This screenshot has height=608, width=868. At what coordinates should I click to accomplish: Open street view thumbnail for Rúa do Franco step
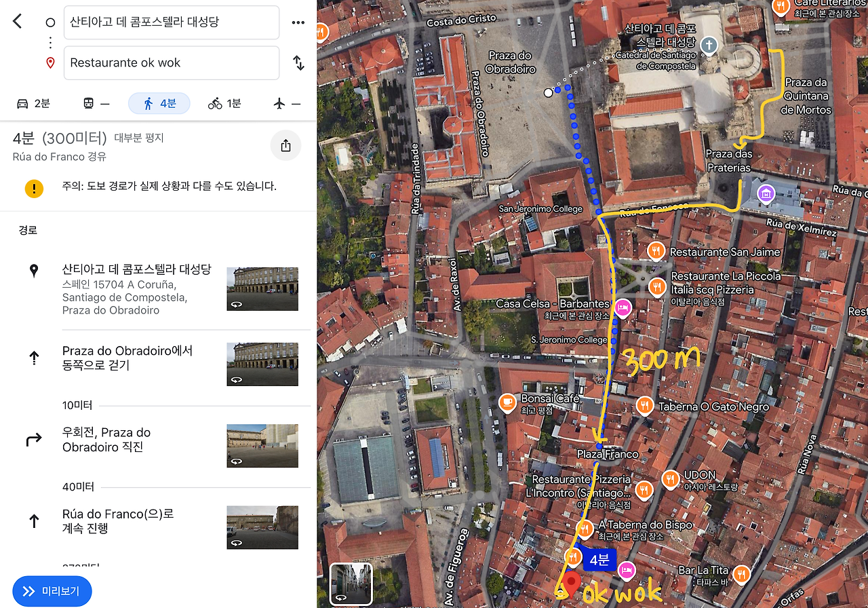pyautogui.click(x=262, y=527)
